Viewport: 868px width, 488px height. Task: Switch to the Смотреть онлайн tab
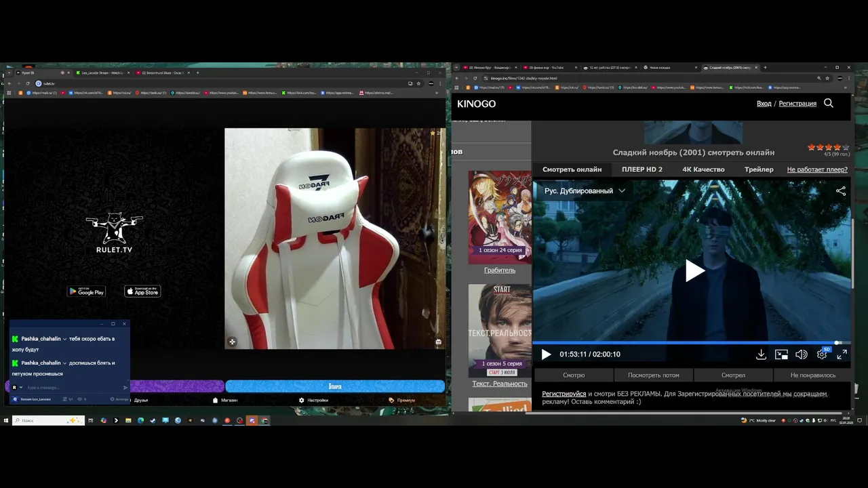[x=572, y=169]
